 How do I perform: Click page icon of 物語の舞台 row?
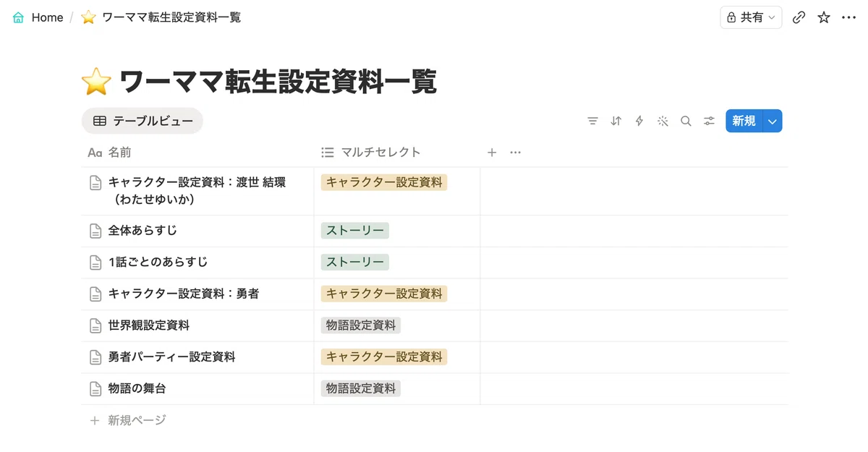(95, 388)
